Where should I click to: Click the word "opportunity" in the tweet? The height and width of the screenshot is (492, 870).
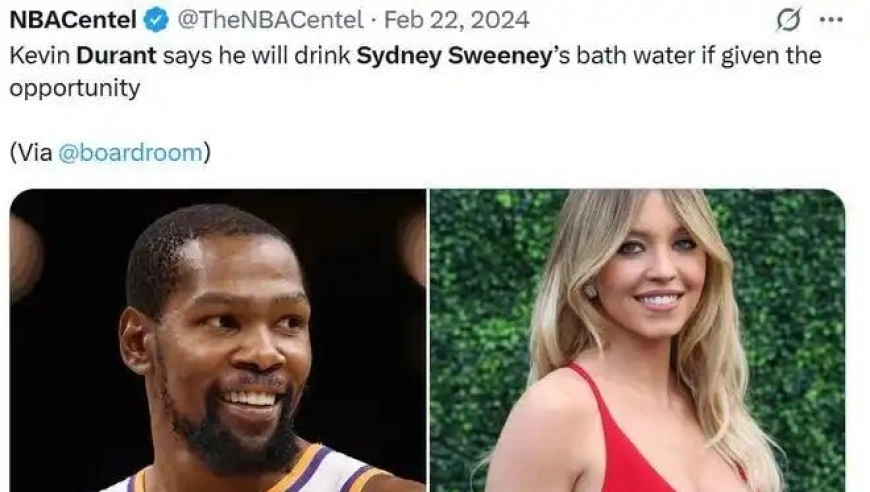click(74, 88)
